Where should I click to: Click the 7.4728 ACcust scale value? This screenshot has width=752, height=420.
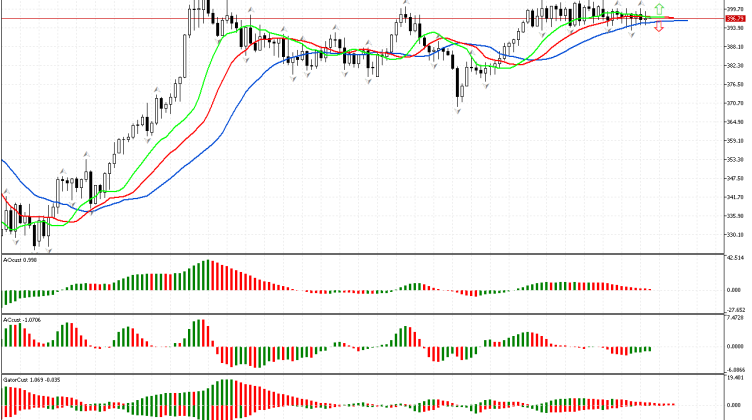[736, 319]
